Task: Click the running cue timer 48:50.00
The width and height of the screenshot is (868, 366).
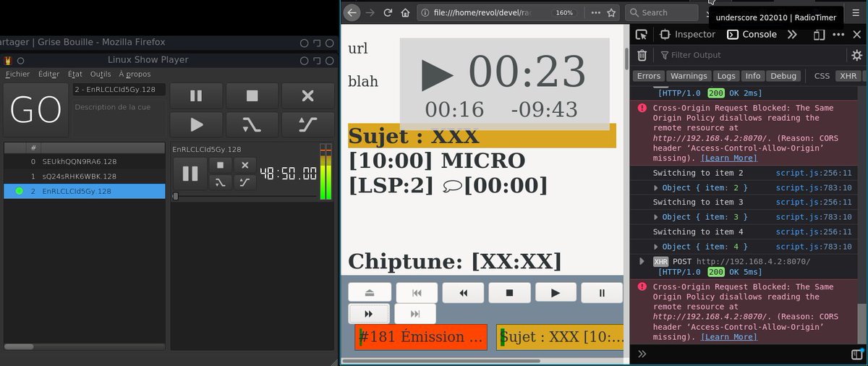Action: (x=288, y=174)
